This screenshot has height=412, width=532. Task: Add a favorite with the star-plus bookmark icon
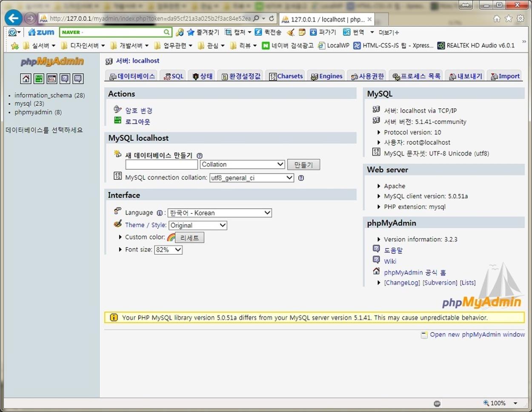point(15,45)
